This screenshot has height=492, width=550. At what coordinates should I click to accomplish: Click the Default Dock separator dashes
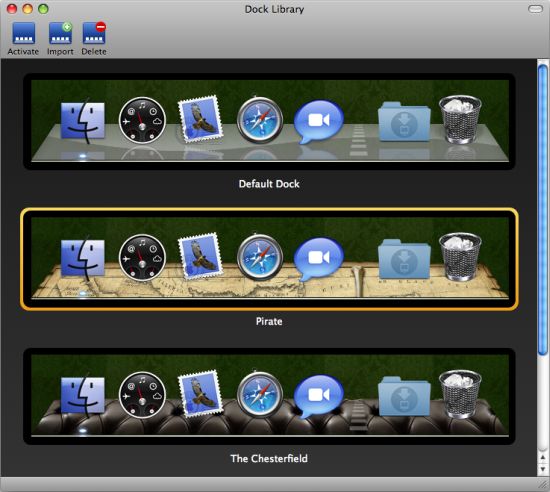pyautogui.click(x=358, y=140)
